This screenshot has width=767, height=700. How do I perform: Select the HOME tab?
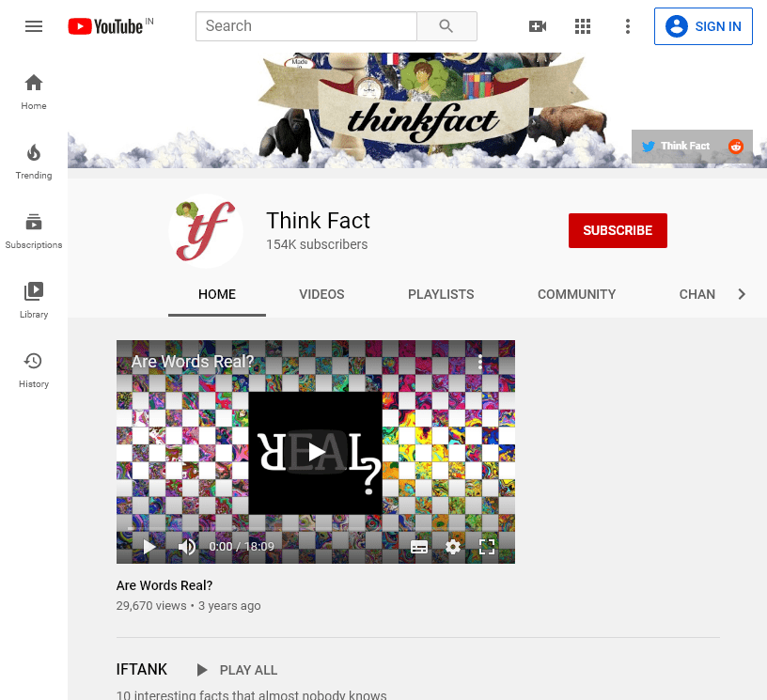tap(217, 294)
